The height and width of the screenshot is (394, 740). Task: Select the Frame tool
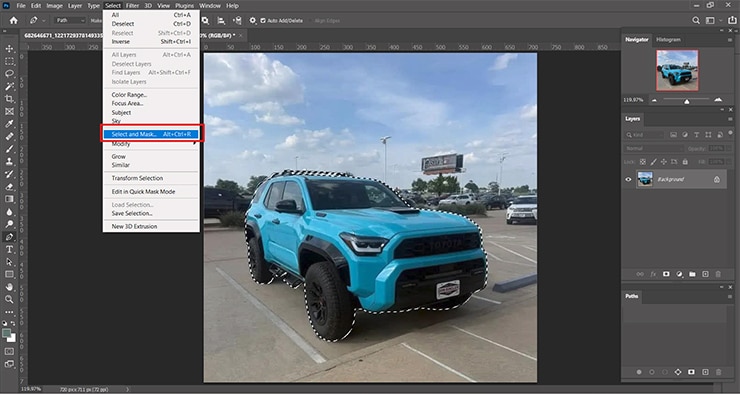tap(9, 111)
